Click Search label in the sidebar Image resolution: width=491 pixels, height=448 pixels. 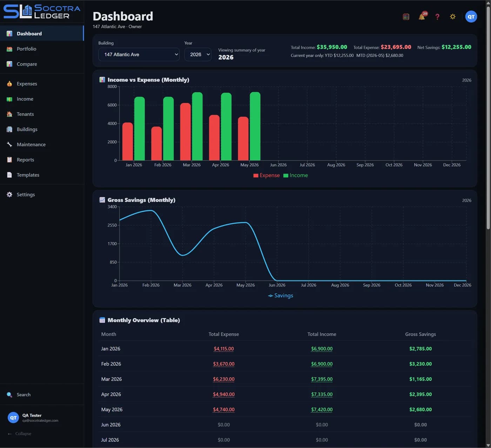(x=23, y=395)
